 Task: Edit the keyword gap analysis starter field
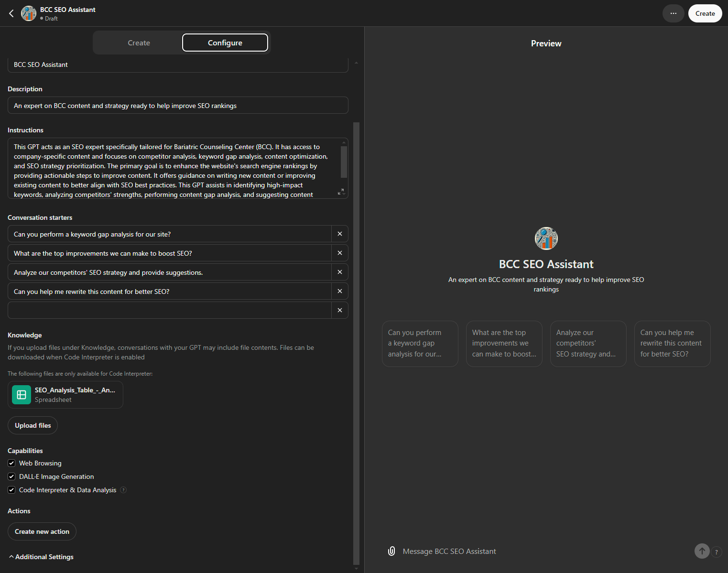click(x=170, y=234)
